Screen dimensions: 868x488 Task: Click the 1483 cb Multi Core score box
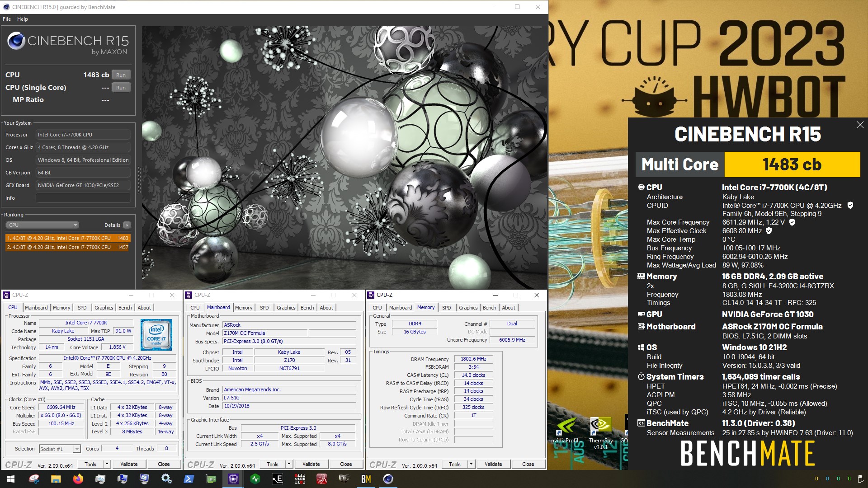point(792,164)
